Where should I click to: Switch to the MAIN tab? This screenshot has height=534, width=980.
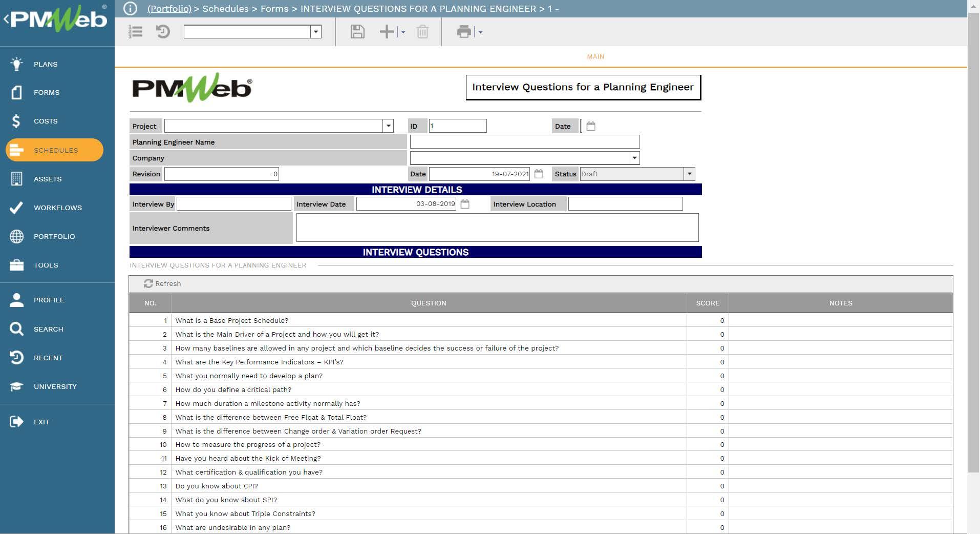click(x=595, y=56)
